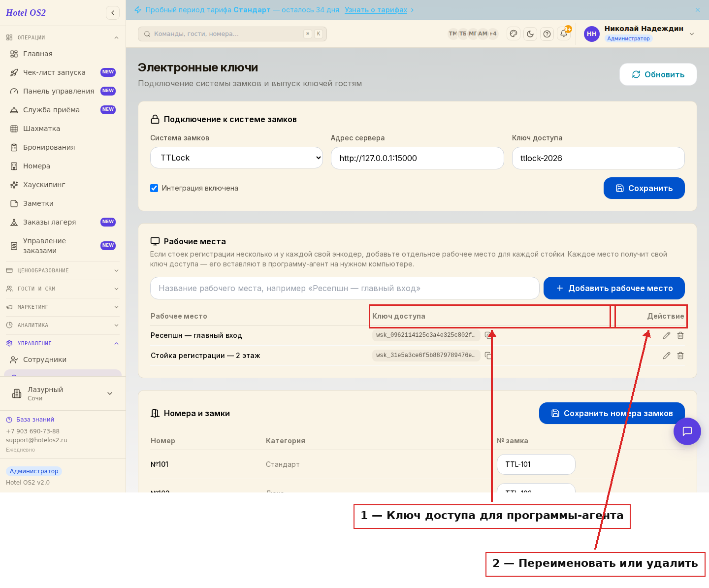709x588 pixels.
Task: Click the +4 more users badge
Action: click(x=493, y=34)
